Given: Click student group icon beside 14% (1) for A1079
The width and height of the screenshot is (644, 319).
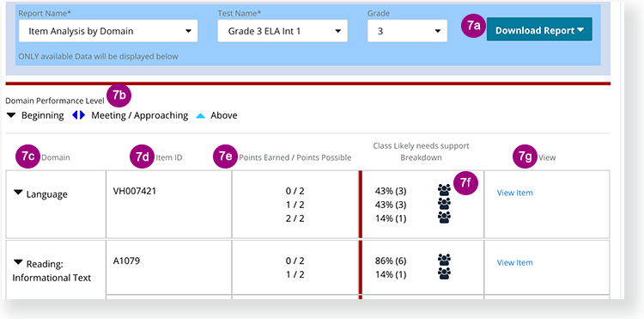Looking at the screenshot, I should pyautogui.click(x=444, y=273).
